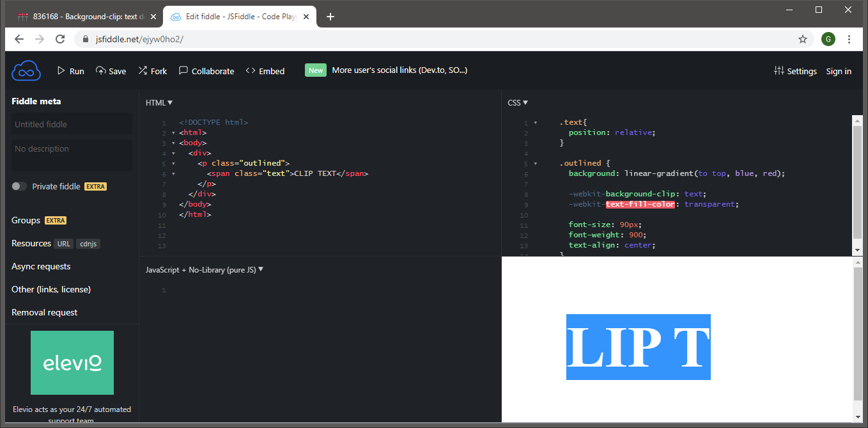Open a new browser tab

[x=330, y=17]
